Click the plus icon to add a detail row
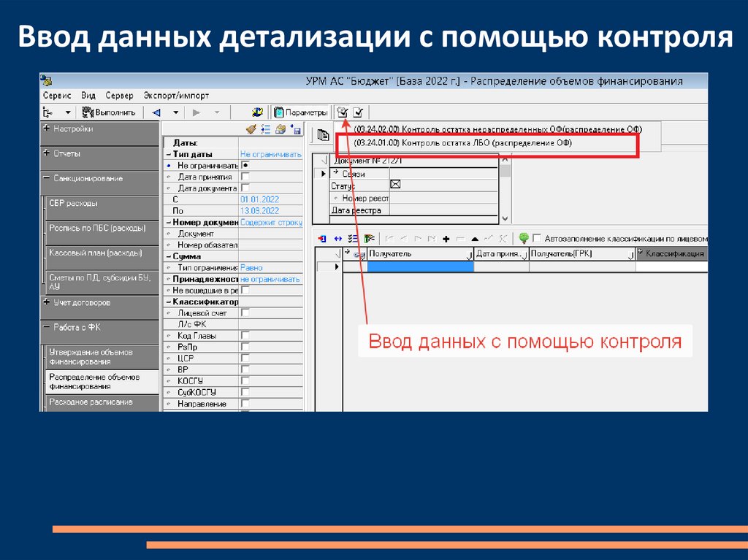This screenshot has width=748, height=560. (x=446, y=238)
